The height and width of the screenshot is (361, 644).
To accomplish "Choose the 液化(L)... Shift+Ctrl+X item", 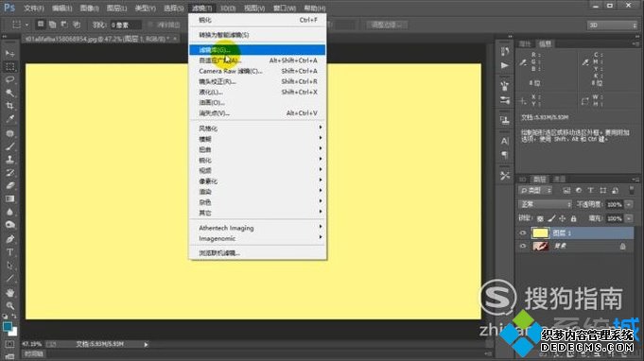I will point(257,92).
